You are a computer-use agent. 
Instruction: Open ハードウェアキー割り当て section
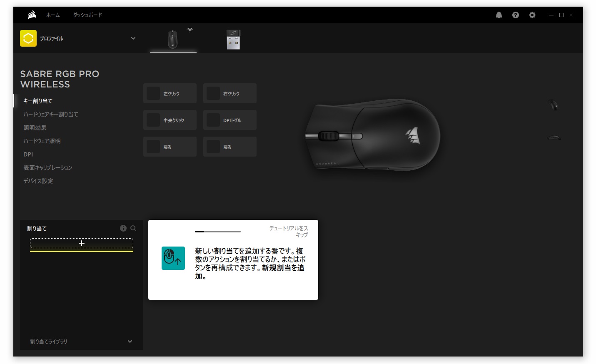(51, 115)
